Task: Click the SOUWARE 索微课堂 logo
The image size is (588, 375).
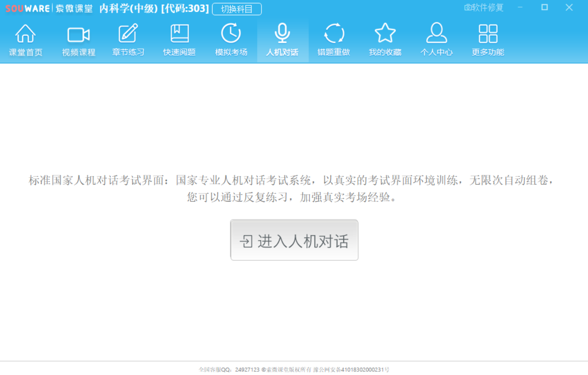Action: tap(49, 9)
